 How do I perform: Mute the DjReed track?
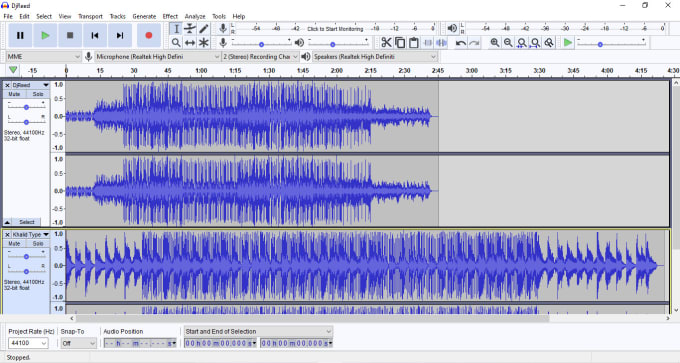[14, 94]
